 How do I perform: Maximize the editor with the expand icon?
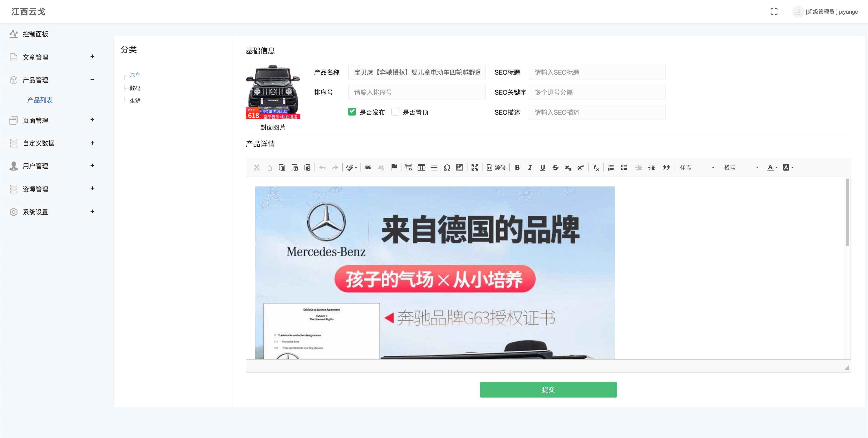[475, 167]
